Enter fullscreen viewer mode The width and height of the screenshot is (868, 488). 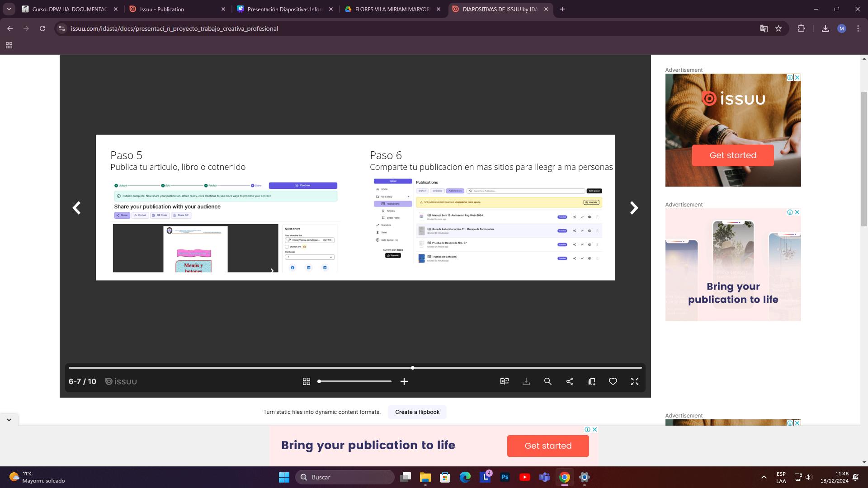coord(635,381)
